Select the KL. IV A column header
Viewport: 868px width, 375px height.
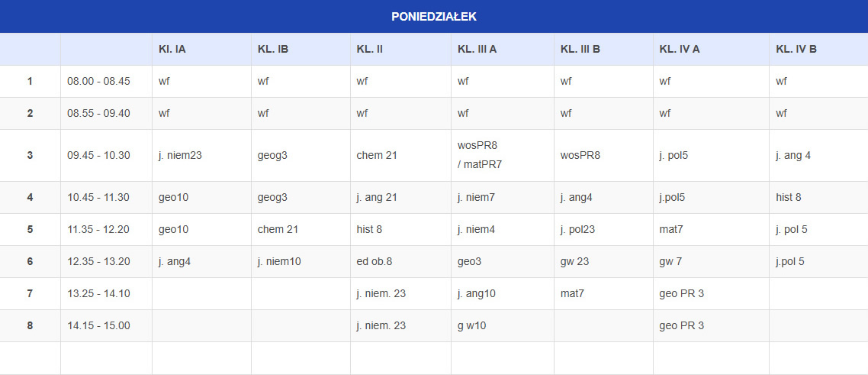click(x=680, y=49)
